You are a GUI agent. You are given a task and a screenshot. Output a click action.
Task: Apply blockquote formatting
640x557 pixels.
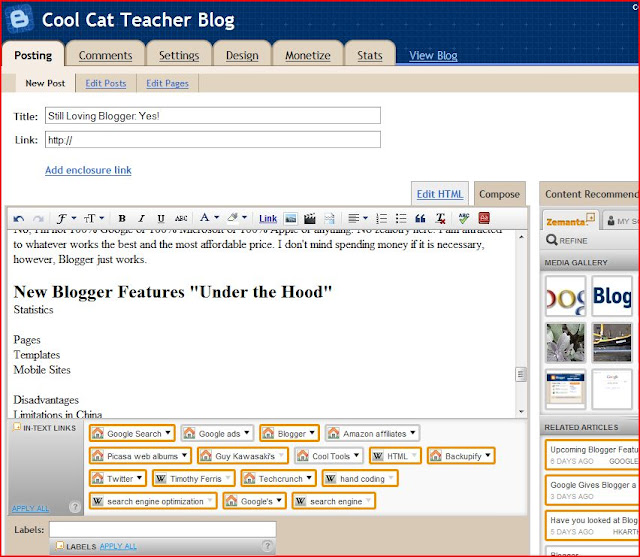(x=420, y=219)
